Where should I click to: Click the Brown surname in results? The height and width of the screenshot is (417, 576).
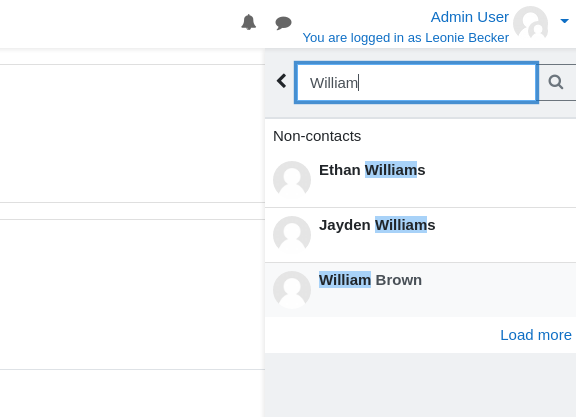tap(399, 280)
